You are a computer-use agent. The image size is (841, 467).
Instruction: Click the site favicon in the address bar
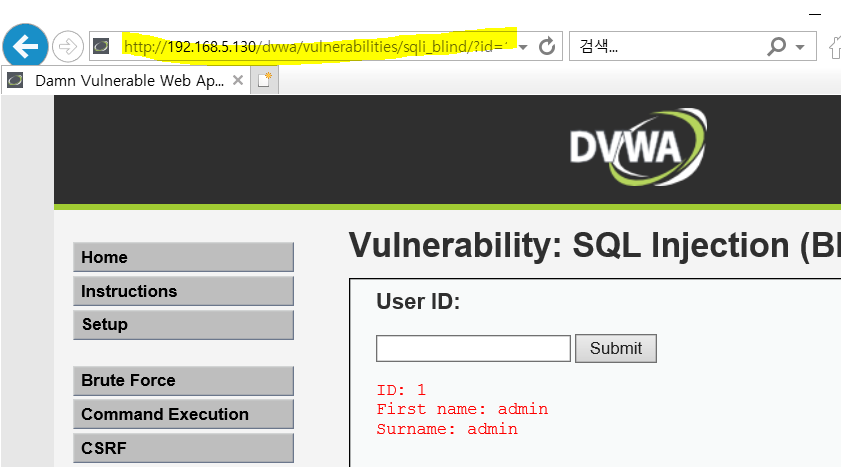(x=101, y=46)
